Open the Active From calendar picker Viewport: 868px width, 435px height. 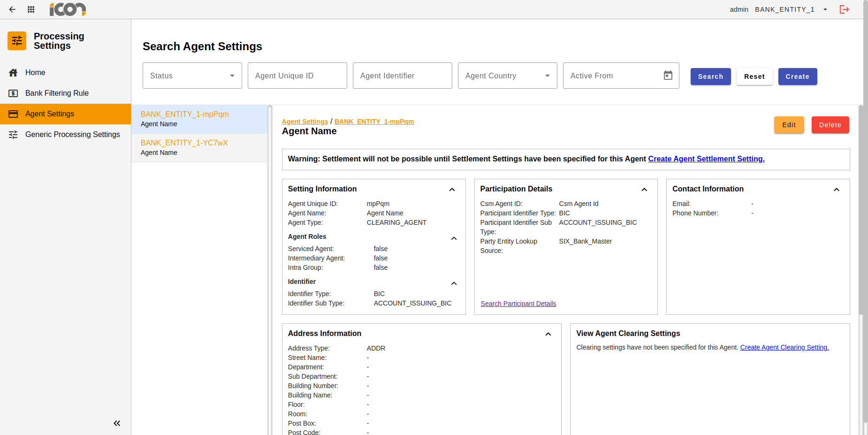coord(668,76)
